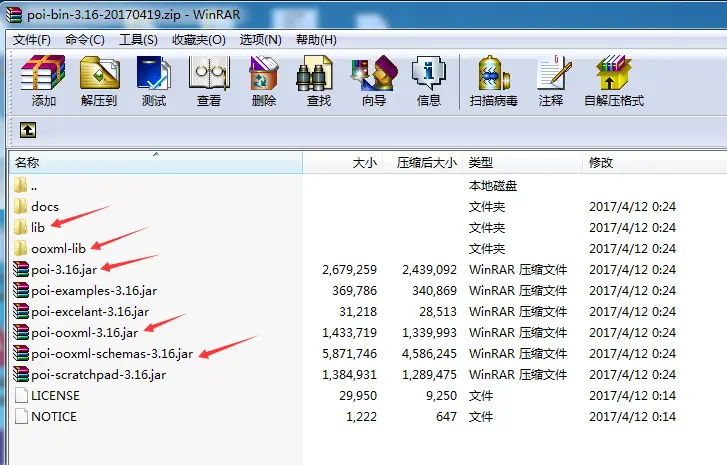Click the NOTICE file icon
The height and width of the screenshot is (465, 727).
(x=21, y=416)
